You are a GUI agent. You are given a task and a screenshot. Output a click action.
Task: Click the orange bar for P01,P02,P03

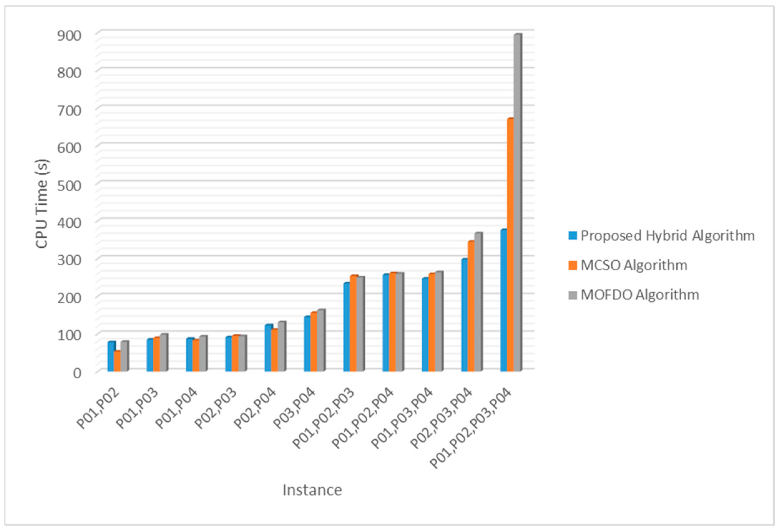pos(353,323)
